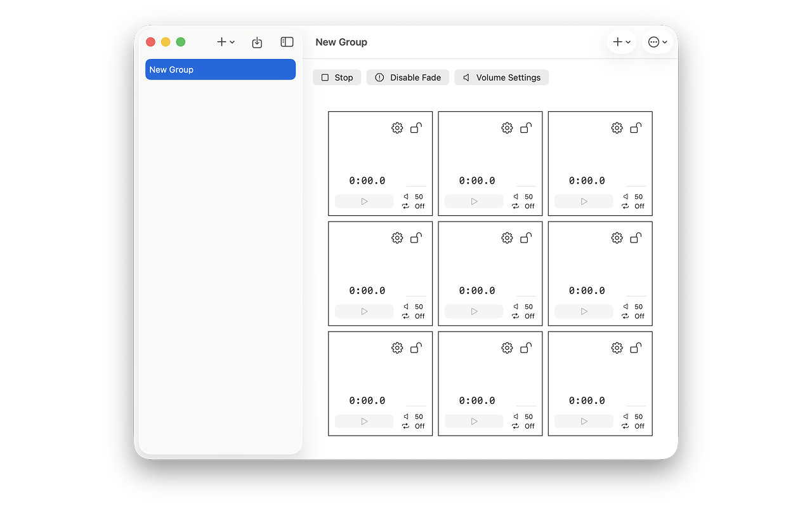The width and height of the screenshot is (812, 508).
Task: Toggle the lock on first-row, first-column pad
Action: 416,128
